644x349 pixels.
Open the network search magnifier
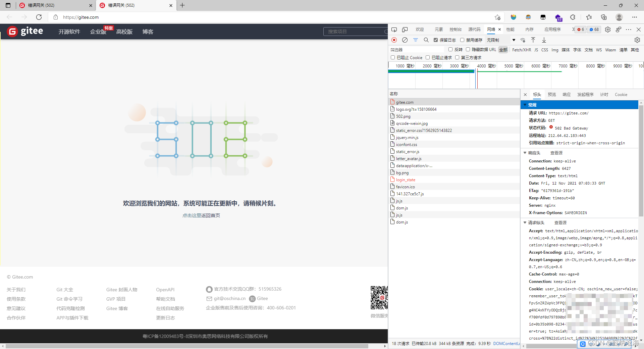pyautogui.click(x=426, y=40)
